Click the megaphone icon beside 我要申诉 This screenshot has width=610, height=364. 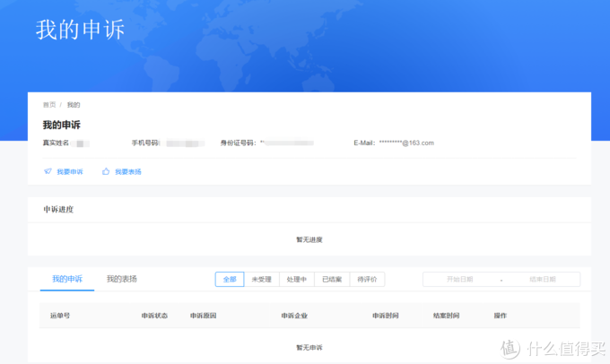[48, 171]
